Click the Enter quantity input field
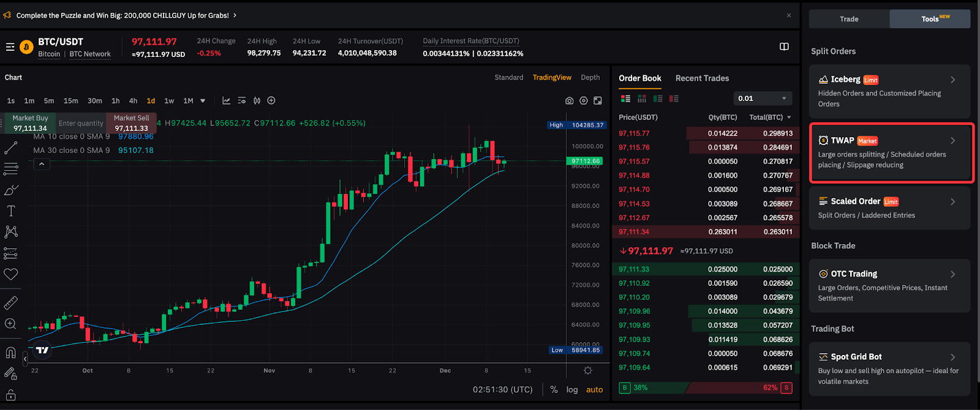This screenshot has width=980, height=410. point(81,124)
